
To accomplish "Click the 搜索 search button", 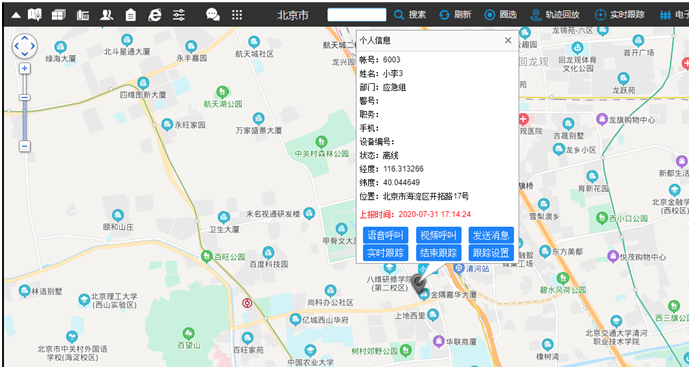I will [x=410, y=15].
